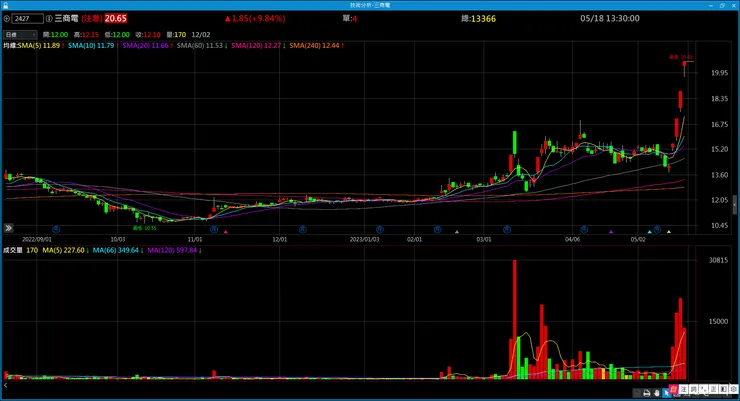Image resolution: width=740 pixels, height=401 pixels.
Task: Click the yellow triangle event marker after 05/02
Action: coord(669,232)
